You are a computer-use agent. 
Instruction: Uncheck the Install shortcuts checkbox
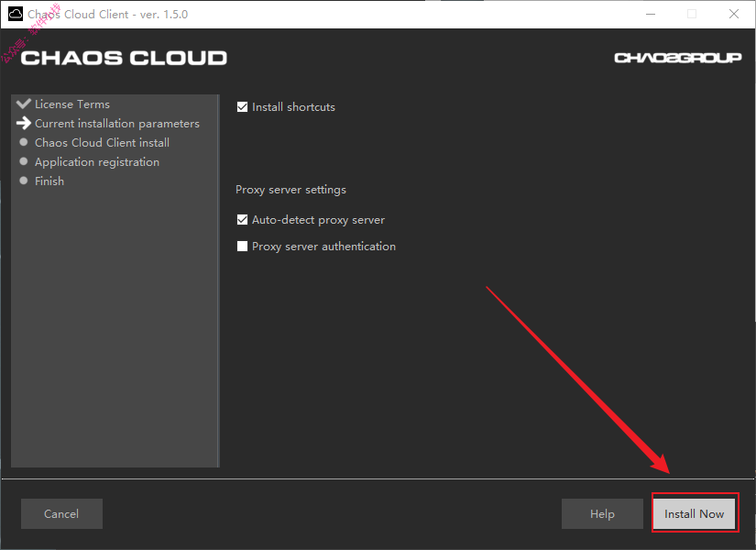[242, 106]
